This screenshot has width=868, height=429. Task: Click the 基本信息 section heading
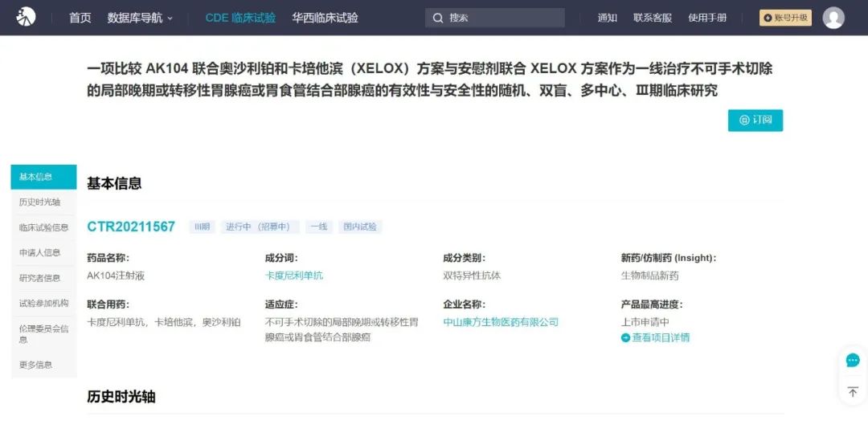click(x=114, y=183)
